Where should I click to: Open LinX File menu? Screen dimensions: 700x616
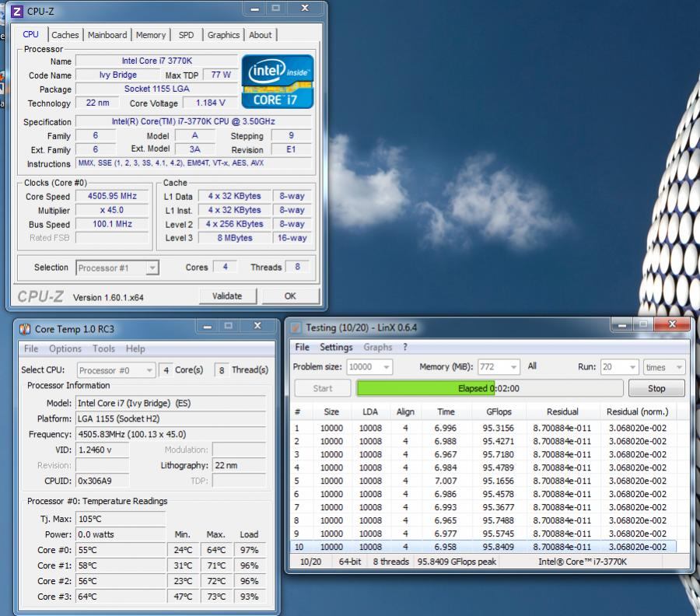coord(303,347)
